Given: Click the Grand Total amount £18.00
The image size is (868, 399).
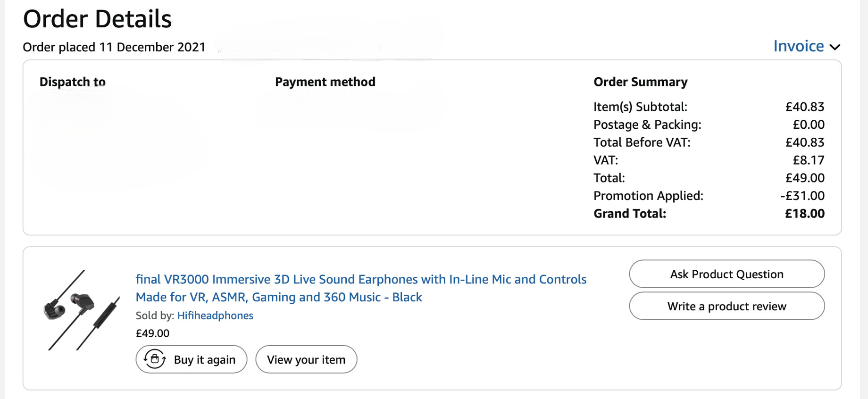Looking at the screenshot, I should click(804, 214).
